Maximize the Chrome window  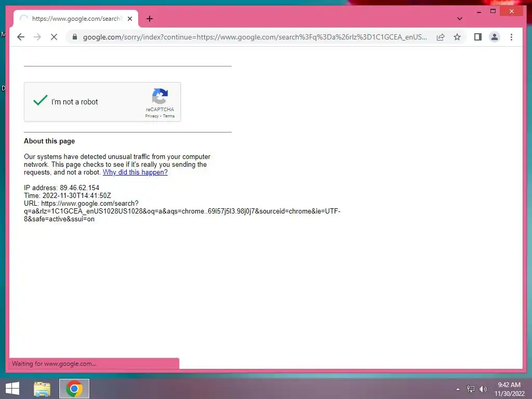[493, 11]
